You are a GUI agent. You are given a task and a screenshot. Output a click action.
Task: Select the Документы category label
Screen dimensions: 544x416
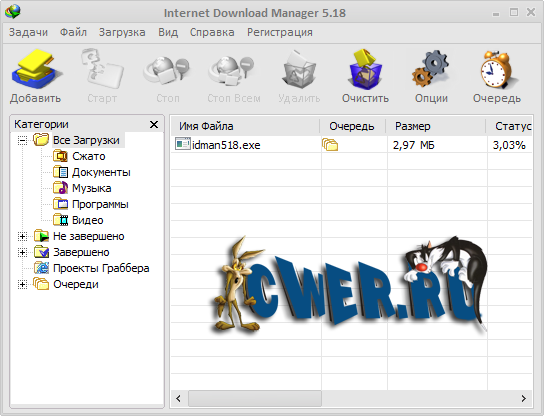[101, 172]
